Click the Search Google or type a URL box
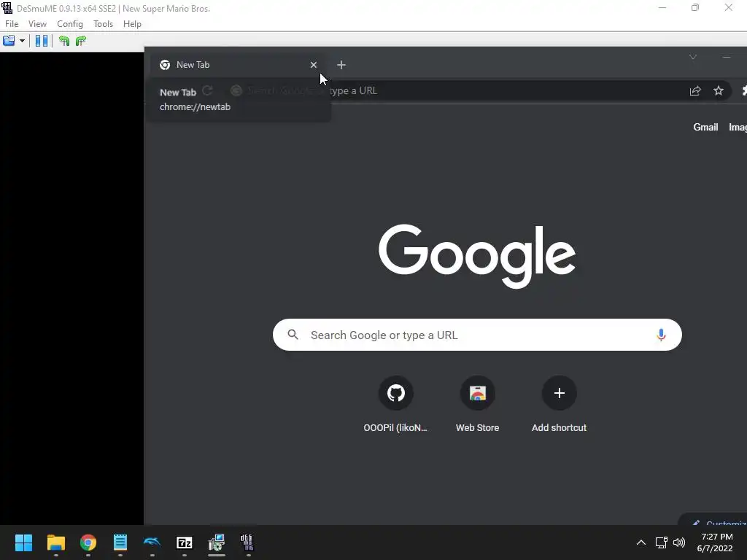The height and width of the screenshot is (560, 747). click(477, 335)
